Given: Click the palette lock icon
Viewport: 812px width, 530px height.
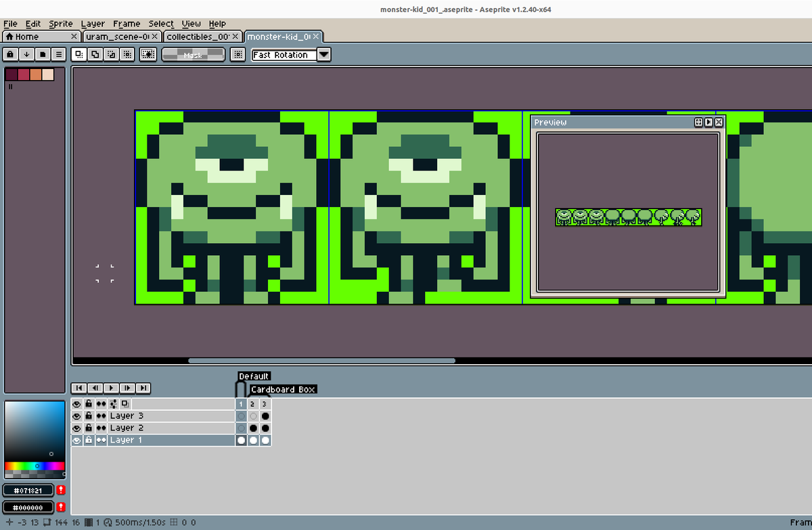Looking at the screenshot, I should tap(11, 54).
